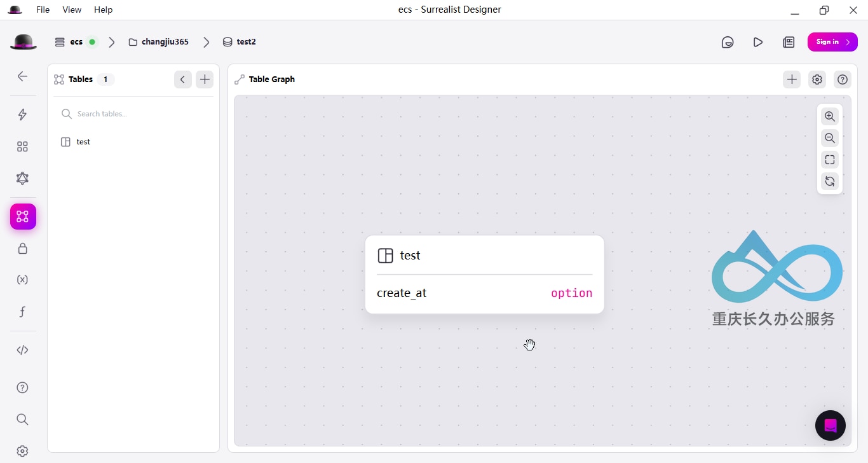Click the back arrow icon in sidebar
The image size is (868, 463).
pyautogui.click(x=22, y=76)
